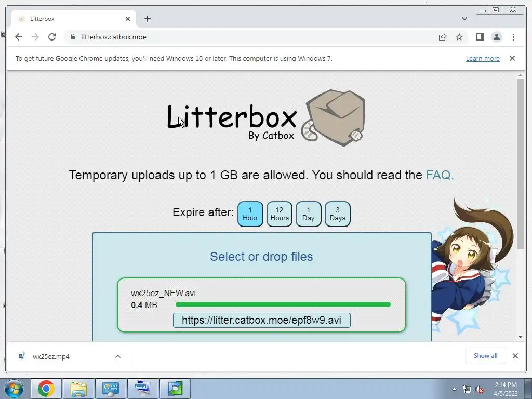Click the scrollbar up arrow
This screenshot has height=399, width=532.
click(x=521, y=75)
